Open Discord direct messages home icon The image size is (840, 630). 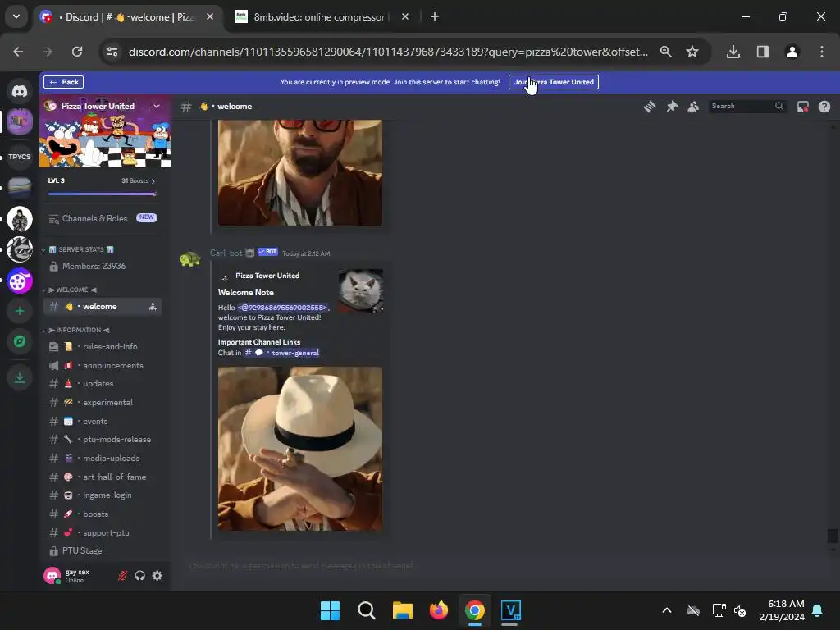pyautogui.click(x=20, y=91)
